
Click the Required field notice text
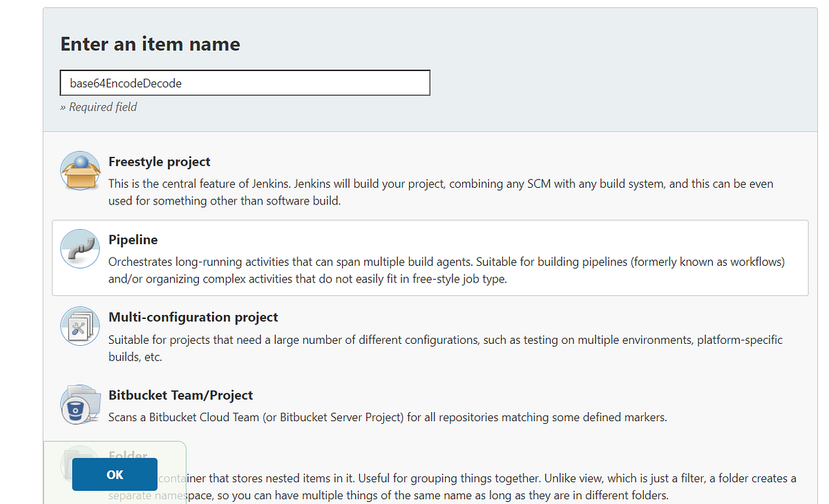(98, 107)
